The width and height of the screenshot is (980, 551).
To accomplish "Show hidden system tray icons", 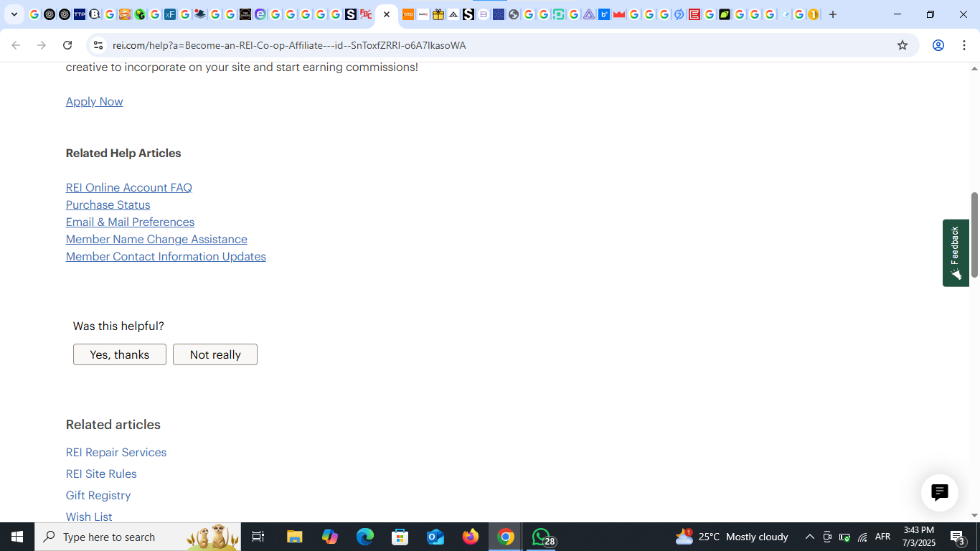I will (809, 537).
